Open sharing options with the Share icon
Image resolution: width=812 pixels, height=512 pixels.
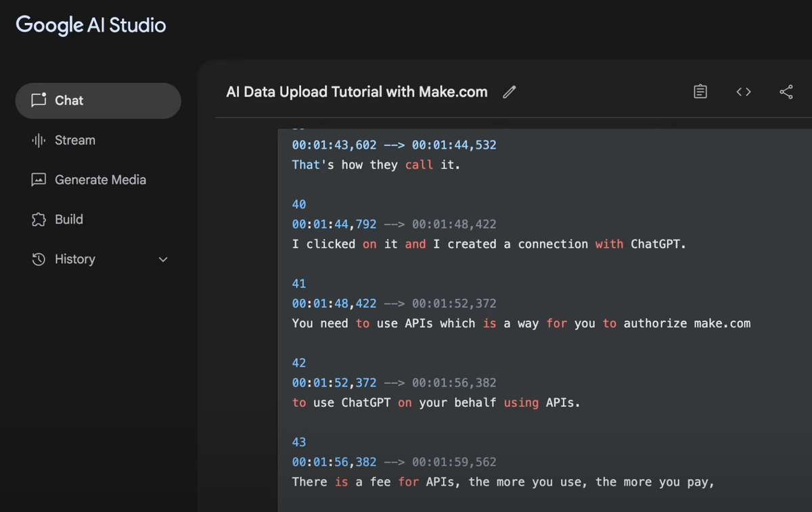(x=786, y=91)
